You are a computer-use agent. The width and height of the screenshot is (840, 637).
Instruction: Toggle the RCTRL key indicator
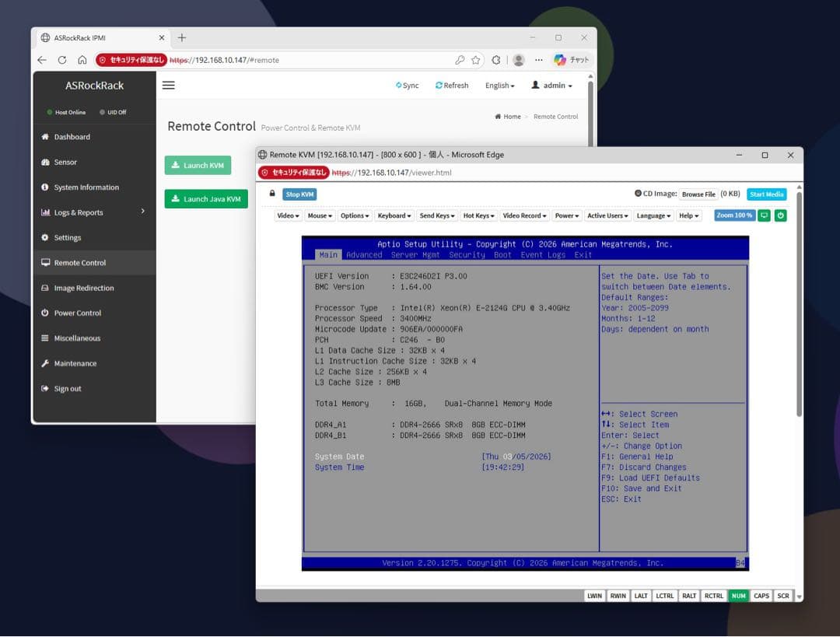(x=713, y=596)
